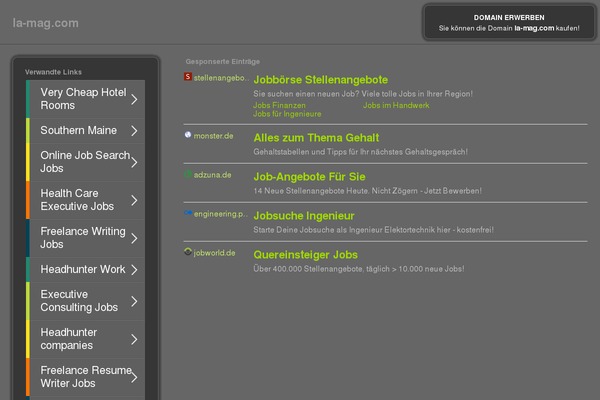Click the engineering.p.. blue favicon
Screen dimensions: 600x400
(188, 213)
